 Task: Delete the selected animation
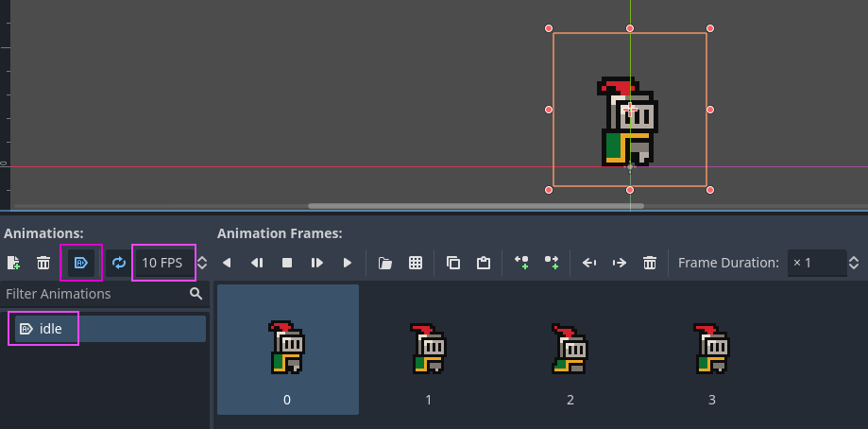[x=43, y=263]
